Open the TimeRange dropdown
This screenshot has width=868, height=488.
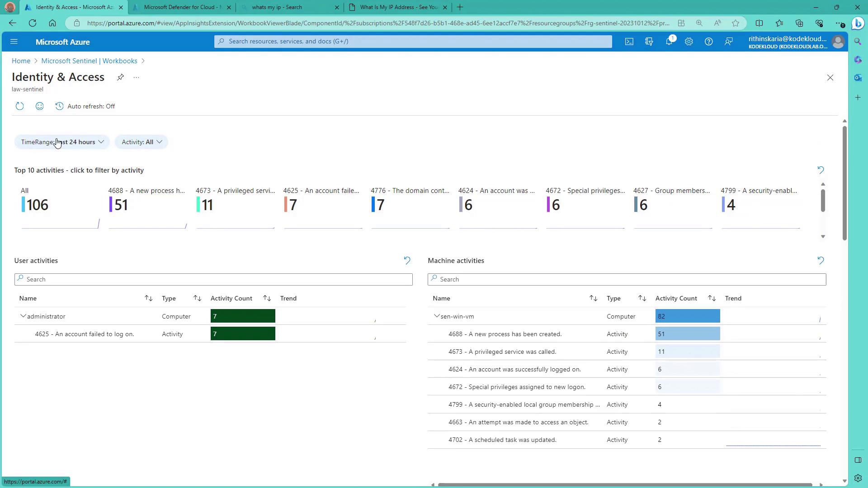click(62, 142)
